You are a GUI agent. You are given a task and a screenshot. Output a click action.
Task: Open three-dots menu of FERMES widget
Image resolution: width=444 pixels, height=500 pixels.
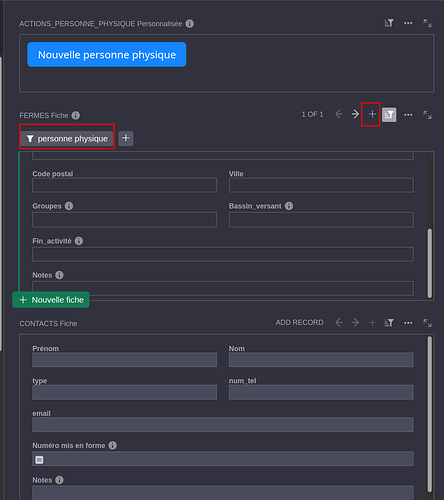pos(408,115)
